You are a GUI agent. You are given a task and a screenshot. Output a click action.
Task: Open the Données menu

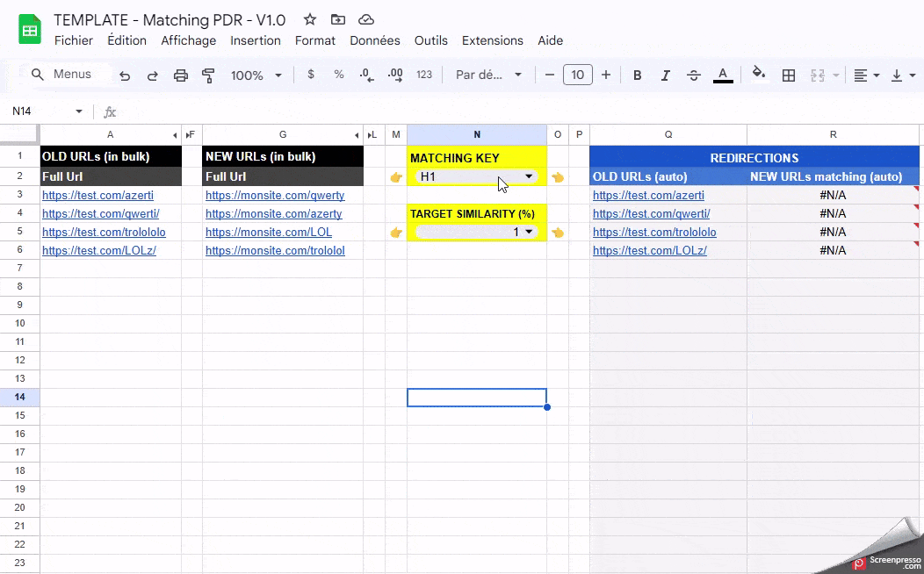374,40
